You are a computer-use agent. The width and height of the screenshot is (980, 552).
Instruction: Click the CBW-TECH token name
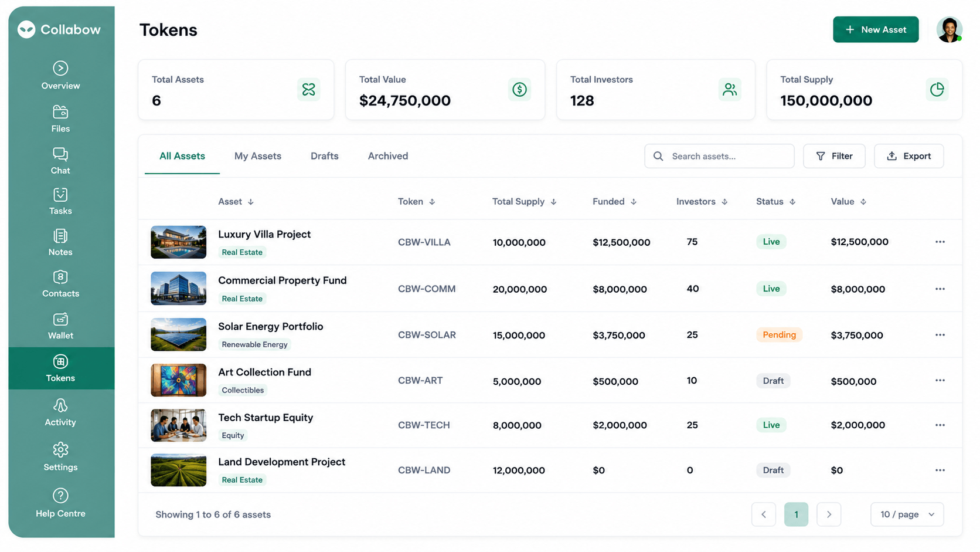click(424, 425)
